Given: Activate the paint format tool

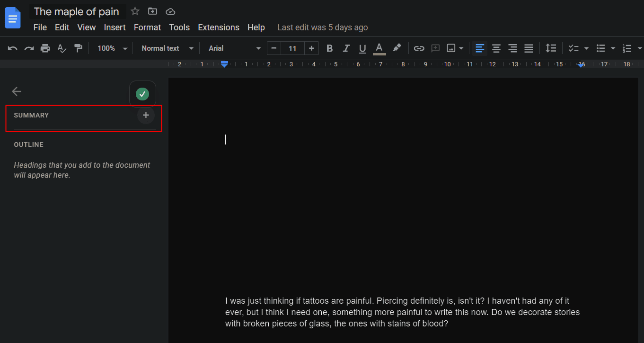Looking at the screenshot, I should (78, 48).
